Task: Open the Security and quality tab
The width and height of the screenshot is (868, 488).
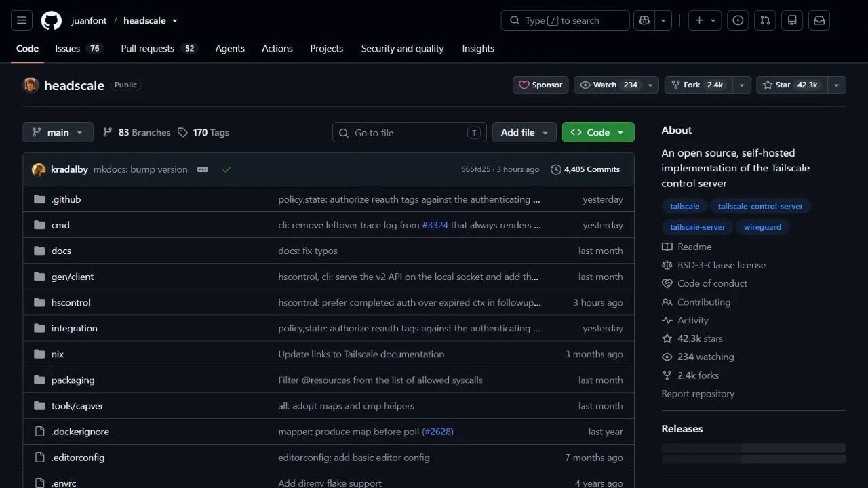Action: pyautogui.click(x=403, y=48)
